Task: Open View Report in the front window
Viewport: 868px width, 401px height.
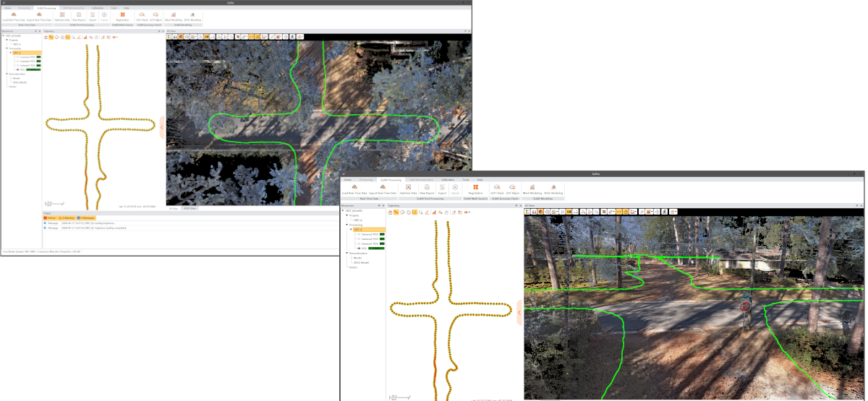Action: point(427,189)
